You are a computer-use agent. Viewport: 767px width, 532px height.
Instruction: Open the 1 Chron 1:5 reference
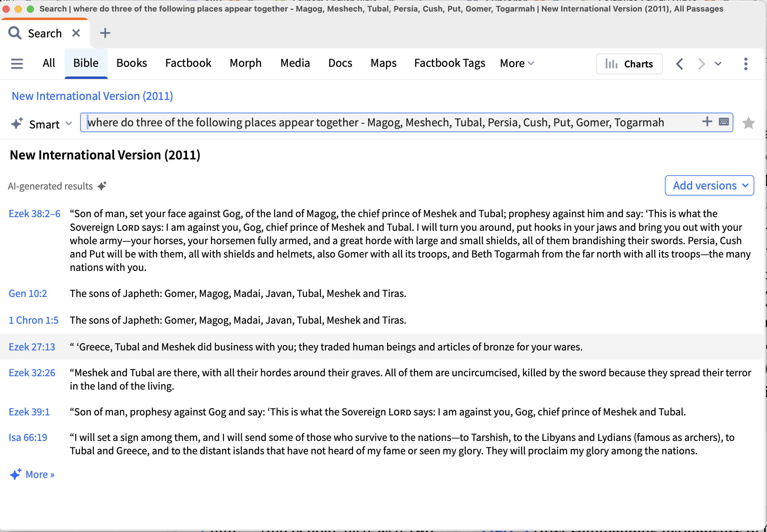point(33,320)
